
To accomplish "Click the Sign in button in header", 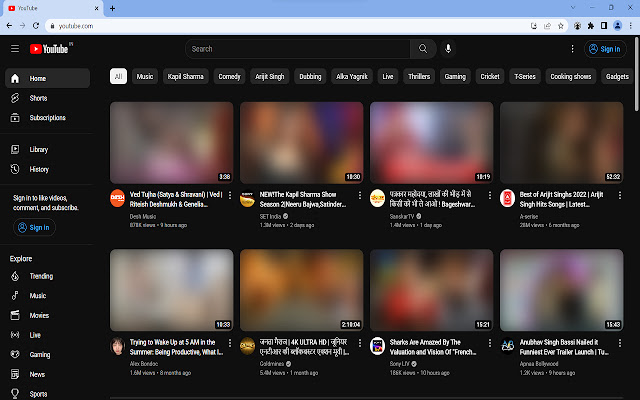I will point(605,49).
